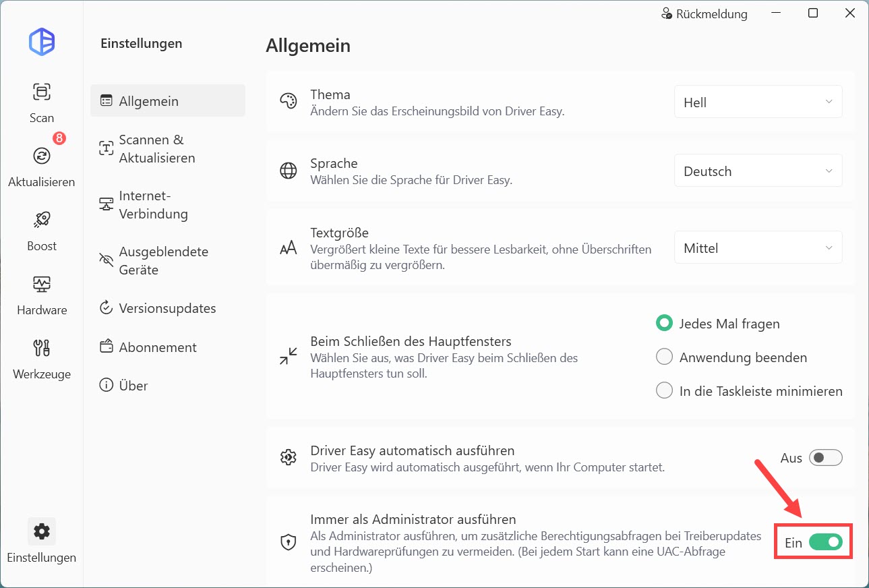Click the Einstellungen sidebar heading
Viewport: 869px width, 588px height.
[x=142, y=43]
